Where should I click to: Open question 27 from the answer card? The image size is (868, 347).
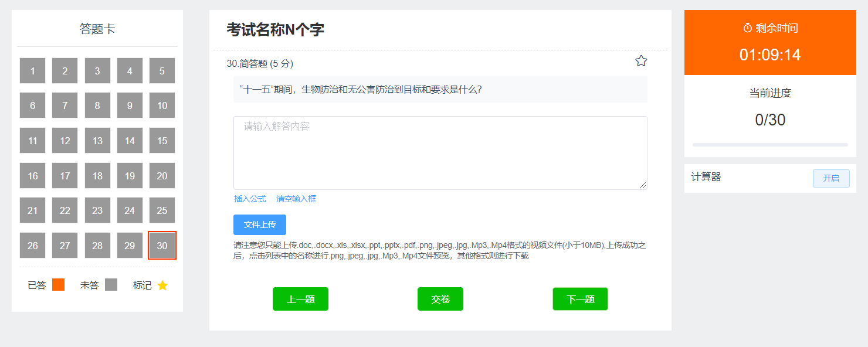pos(65,246)
